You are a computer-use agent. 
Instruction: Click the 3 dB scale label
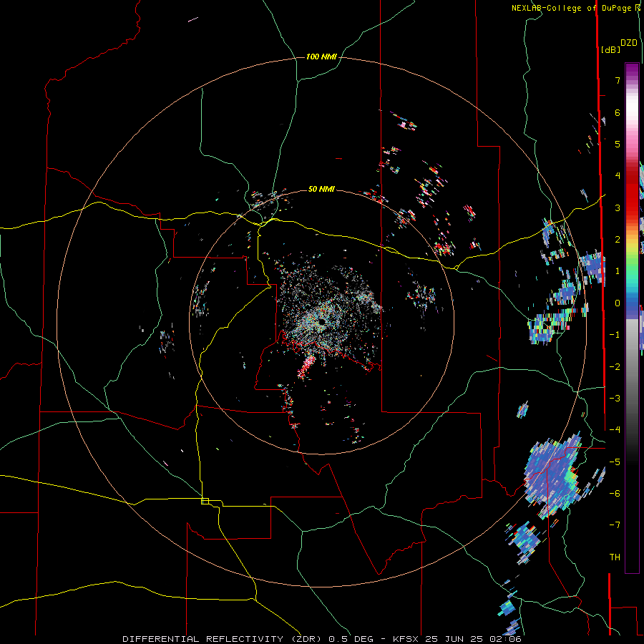click(618, 208)
